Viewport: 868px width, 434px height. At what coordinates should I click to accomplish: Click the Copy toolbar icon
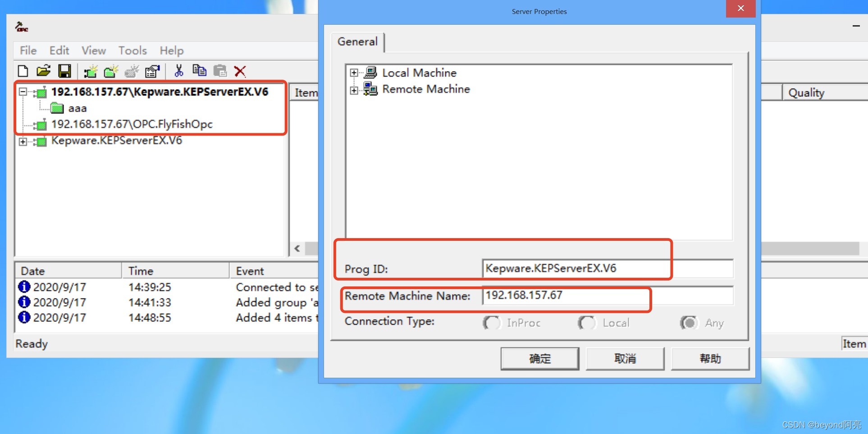click(x=199, y=70)
